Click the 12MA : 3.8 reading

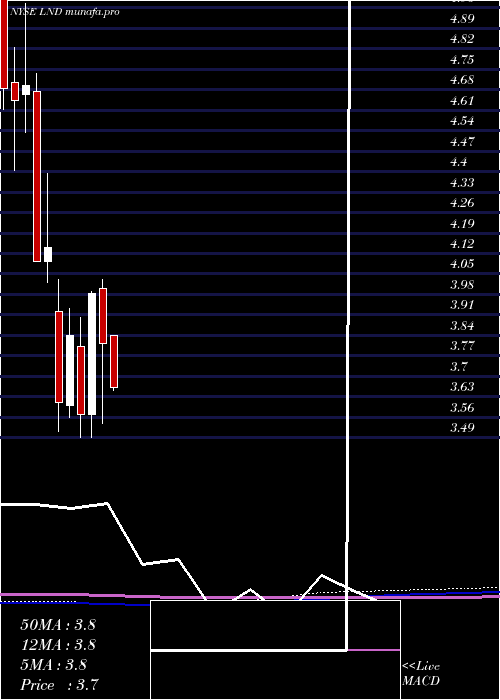[x=58, y=645]
